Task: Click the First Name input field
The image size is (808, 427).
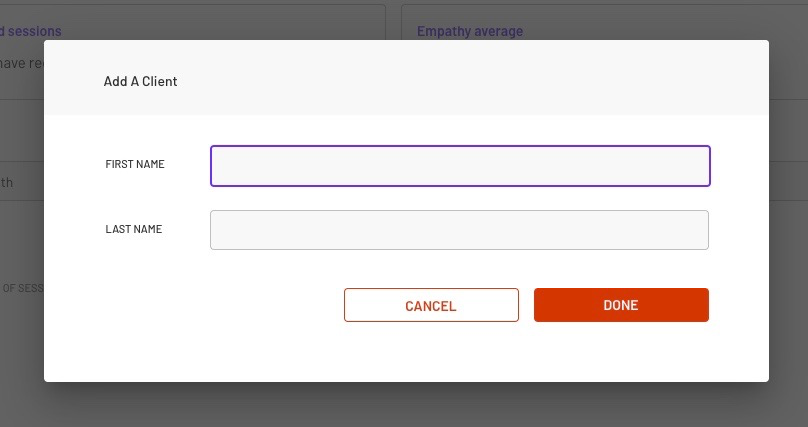Action: point(460,166)
